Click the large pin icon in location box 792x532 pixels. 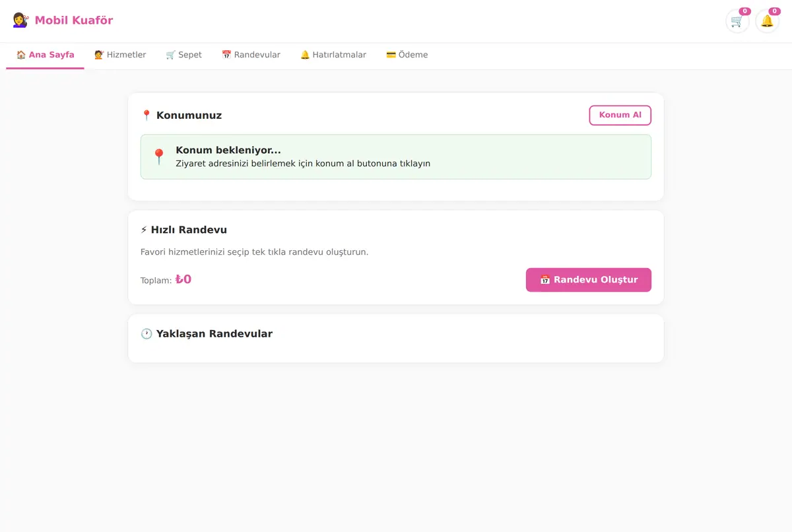[x=158, y=157]
